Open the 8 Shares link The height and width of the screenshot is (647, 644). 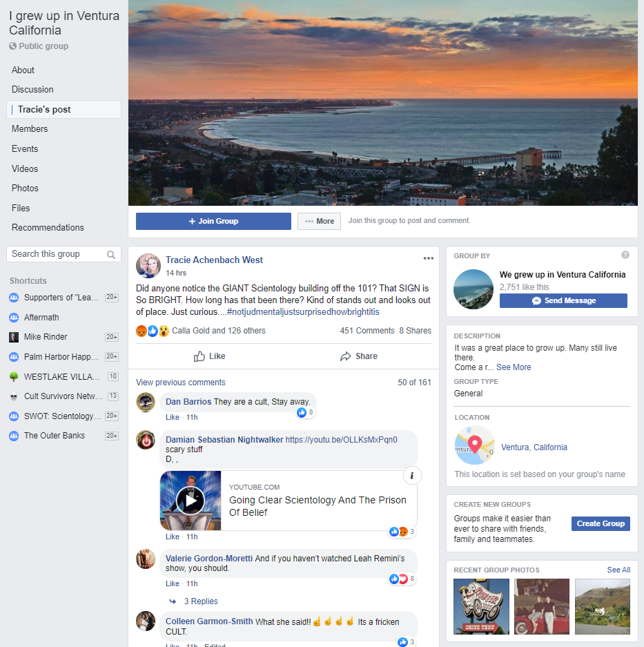click(x=415, y=331)
